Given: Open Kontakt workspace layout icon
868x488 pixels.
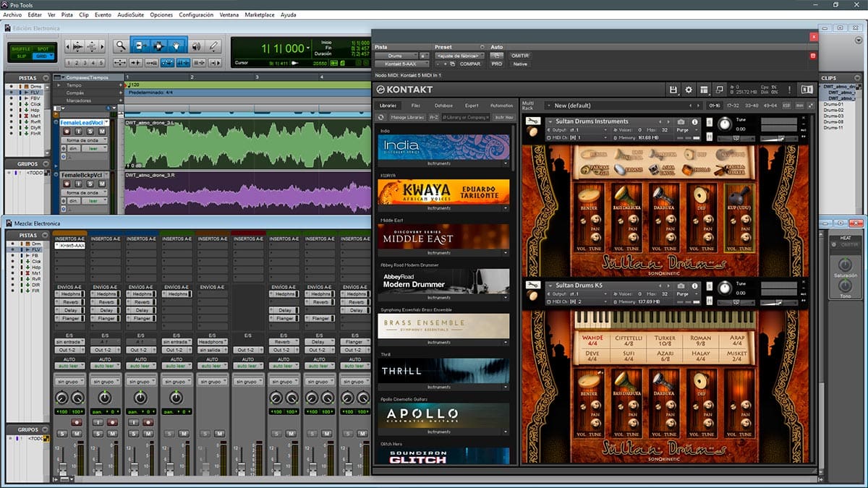Looking at the screenshot, I should click(704, 90).
